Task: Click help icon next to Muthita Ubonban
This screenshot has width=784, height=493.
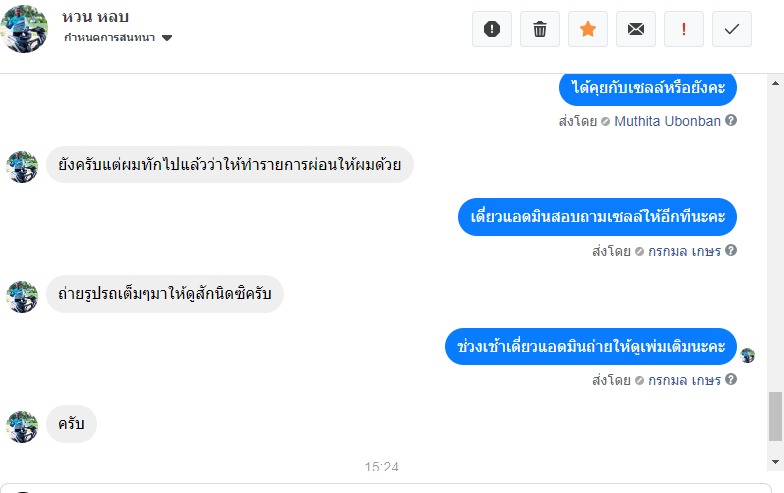Action: pyautogui.click(x=731, y=121)
